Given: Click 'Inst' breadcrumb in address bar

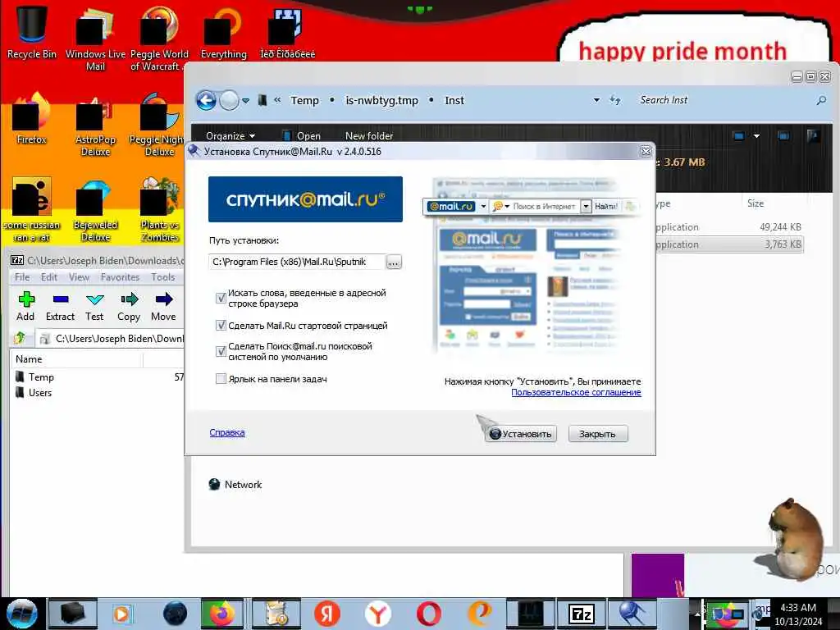Looking at the screenshot, I should click(454, 100).
